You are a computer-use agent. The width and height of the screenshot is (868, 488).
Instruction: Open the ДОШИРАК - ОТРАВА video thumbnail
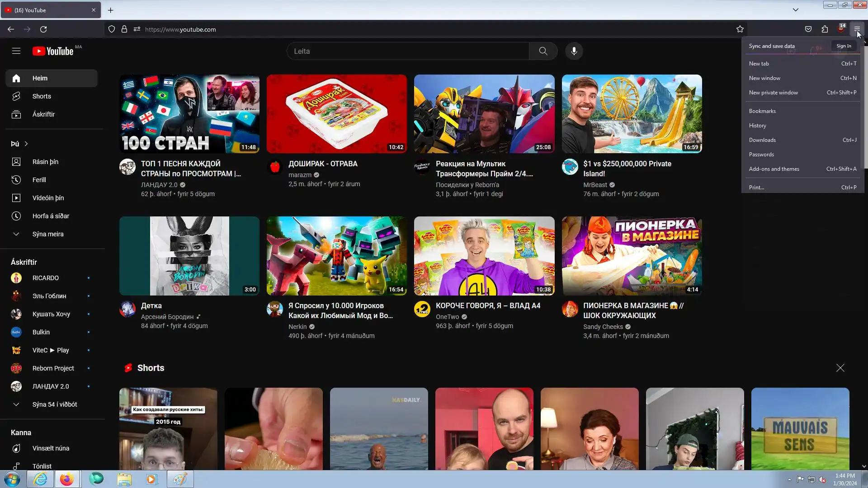[336, 114]
